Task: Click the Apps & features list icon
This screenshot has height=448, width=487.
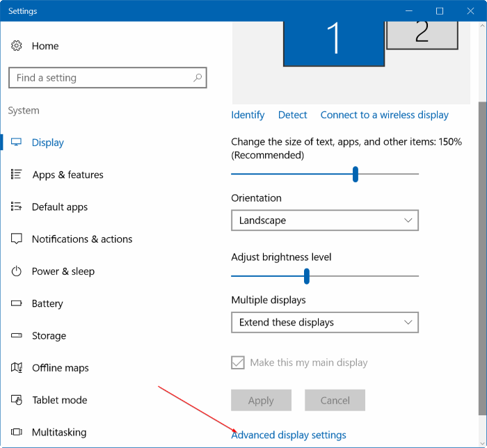Action: tap(16, 175)
